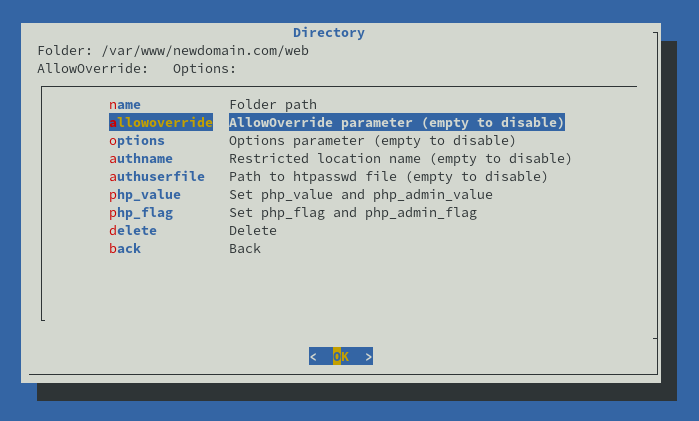
Task: Choose the 'delete' menu entry
Action: [x=133, y=230]
